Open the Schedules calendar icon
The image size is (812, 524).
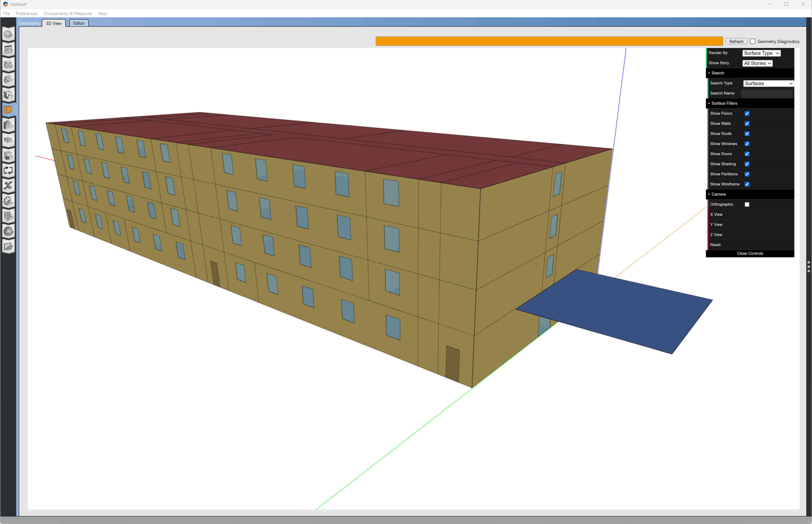click(x=8, y=49)
